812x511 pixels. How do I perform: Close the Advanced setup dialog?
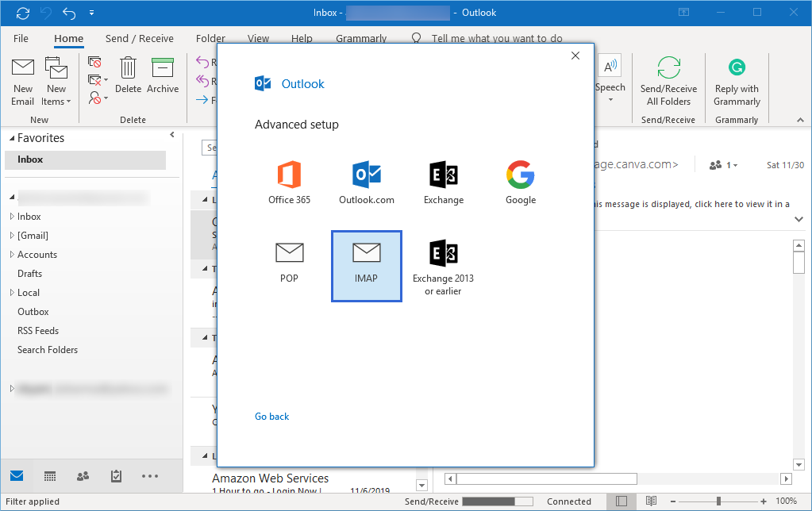pyautogui.click(x=575, y=56)
